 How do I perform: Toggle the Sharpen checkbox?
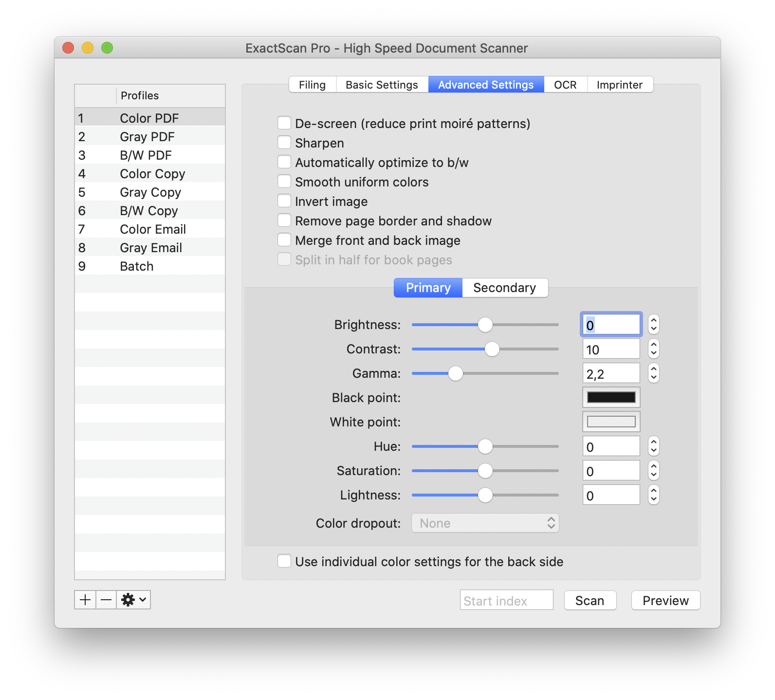click(284, 143)
